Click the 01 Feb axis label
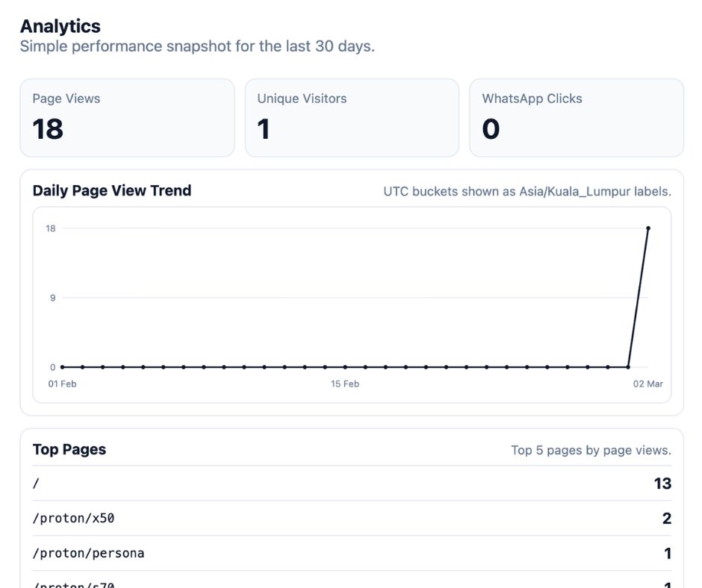Image resolution: width=702 pixels, height=588 pixels. pyautogui.click(x=62, y=384)
